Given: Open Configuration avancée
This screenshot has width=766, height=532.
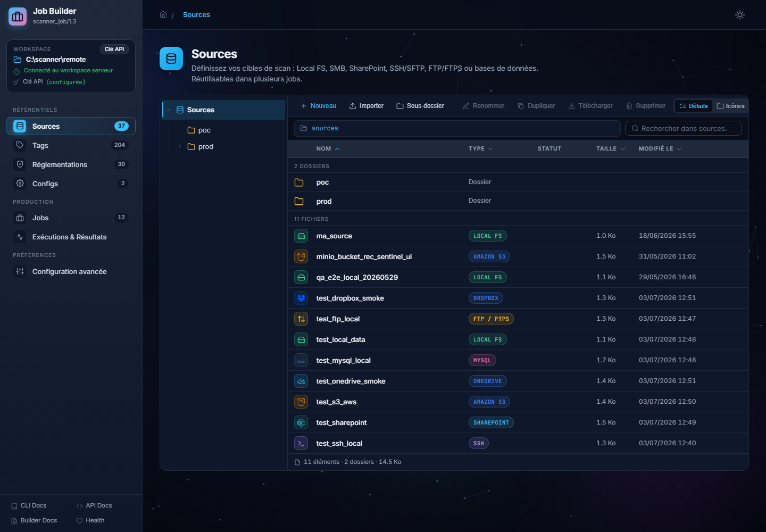Looking at the screenshot, I should [x=71, y=271].
